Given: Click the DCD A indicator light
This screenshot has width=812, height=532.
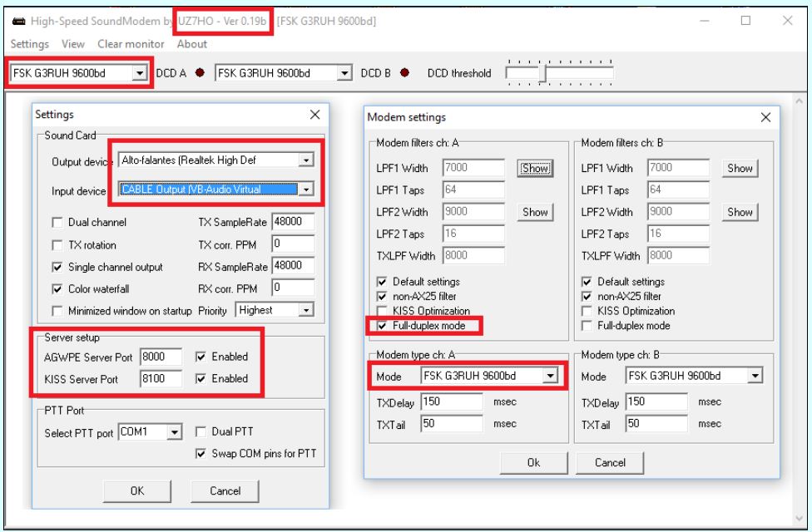Looking at the screenshot, I should 200,73.
